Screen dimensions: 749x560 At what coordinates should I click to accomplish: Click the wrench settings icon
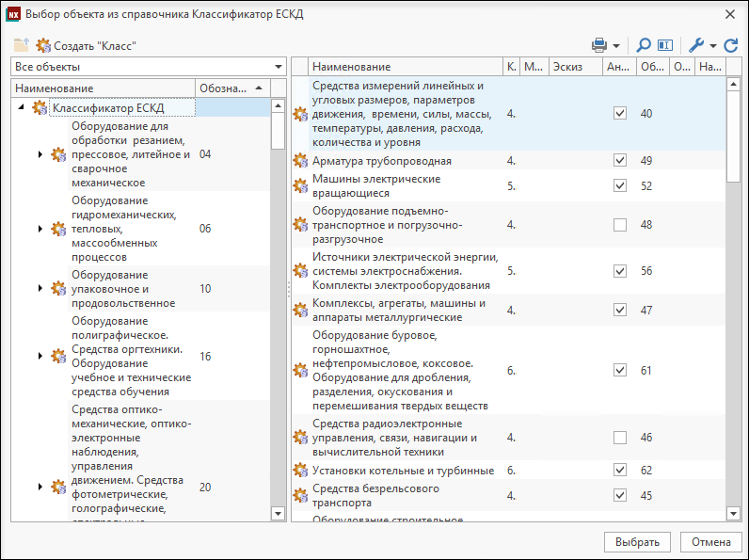click(x=696, y=45)
